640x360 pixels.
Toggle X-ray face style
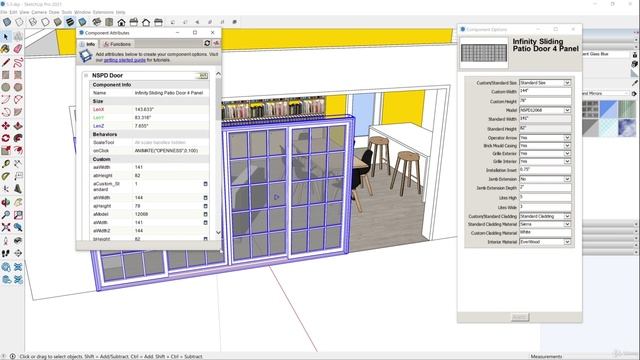point(7,22)
